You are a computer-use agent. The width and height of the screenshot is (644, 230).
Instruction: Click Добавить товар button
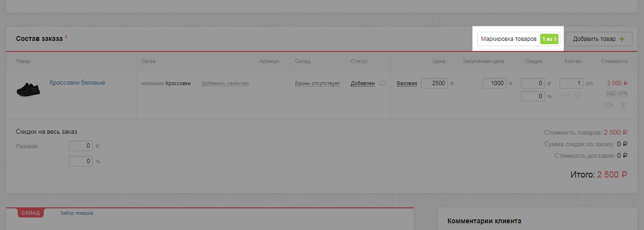coord(598,39)
